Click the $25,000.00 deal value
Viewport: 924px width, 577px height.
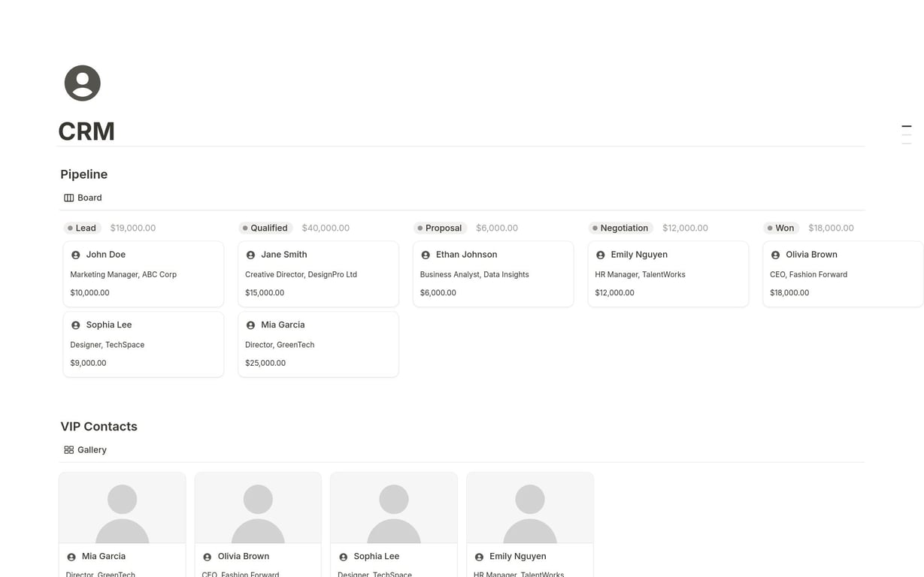[265, 363]
